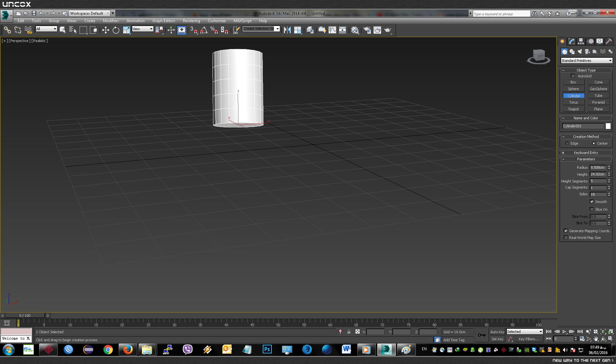Enable the Slice On checkbox
616x364 pixels.
pyautogui.click(x=592, y=209)
